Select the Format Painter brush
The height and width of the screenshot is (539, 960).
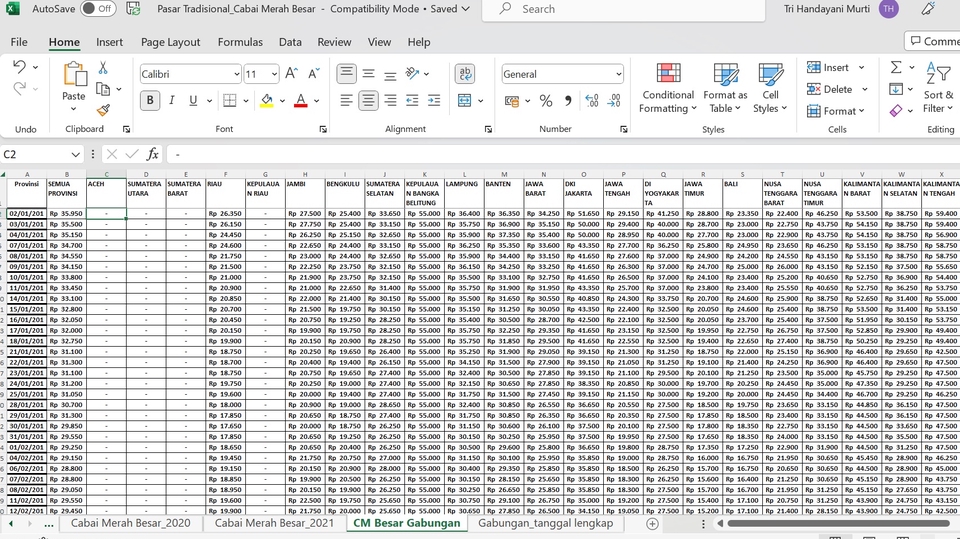[103, 110]
